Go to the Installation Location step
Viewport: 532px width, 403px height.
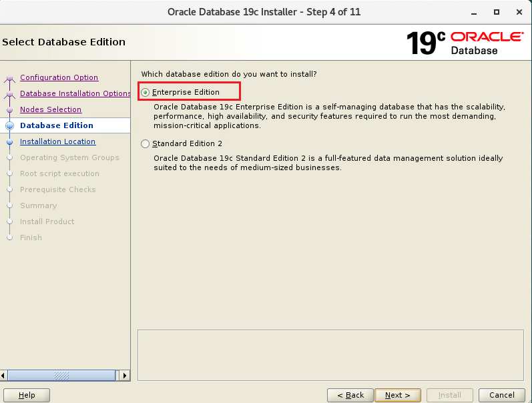pos(57,141)
